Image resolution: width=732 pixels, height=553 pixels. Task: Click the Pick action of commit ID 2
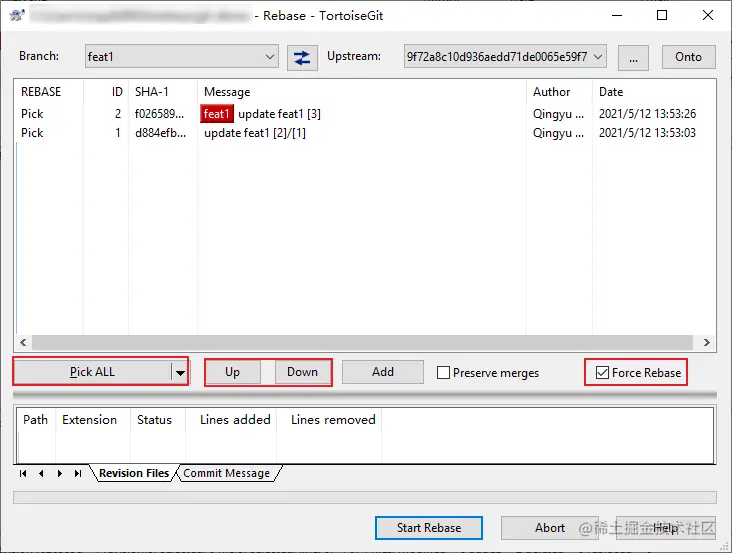click(x=32, y=114)
